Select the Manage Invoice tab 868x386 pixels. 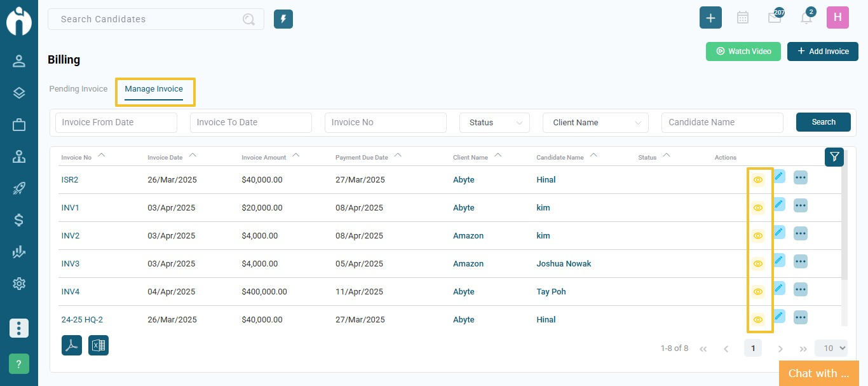pos(154,89)
